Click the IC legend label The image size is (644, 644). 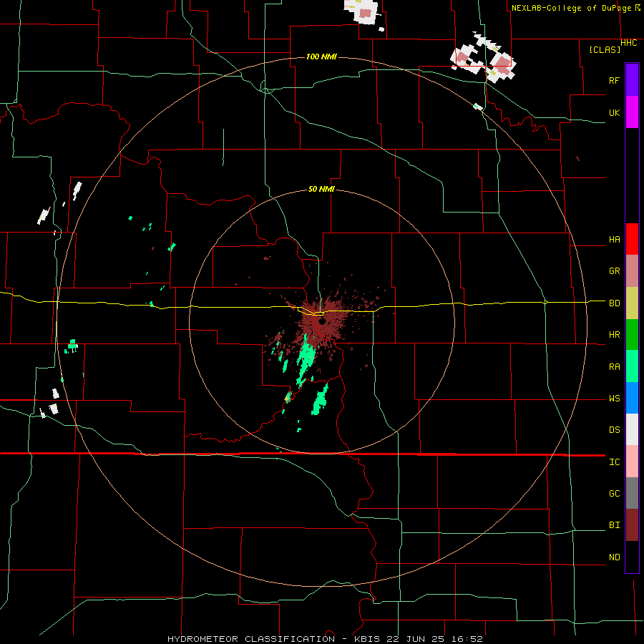pyautogui.click(x=614, y=462)
